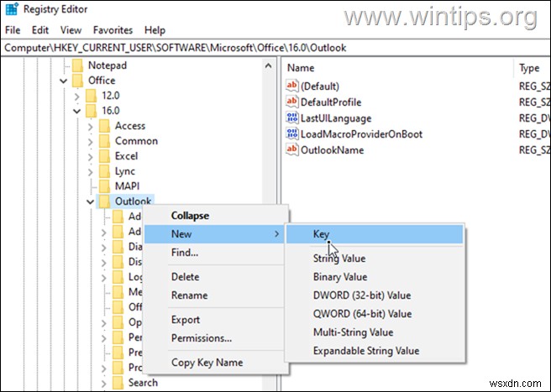The height and width of the screenshot is (392, 551).
Task: Click the Search key folder icon
Action: point(118,383)
